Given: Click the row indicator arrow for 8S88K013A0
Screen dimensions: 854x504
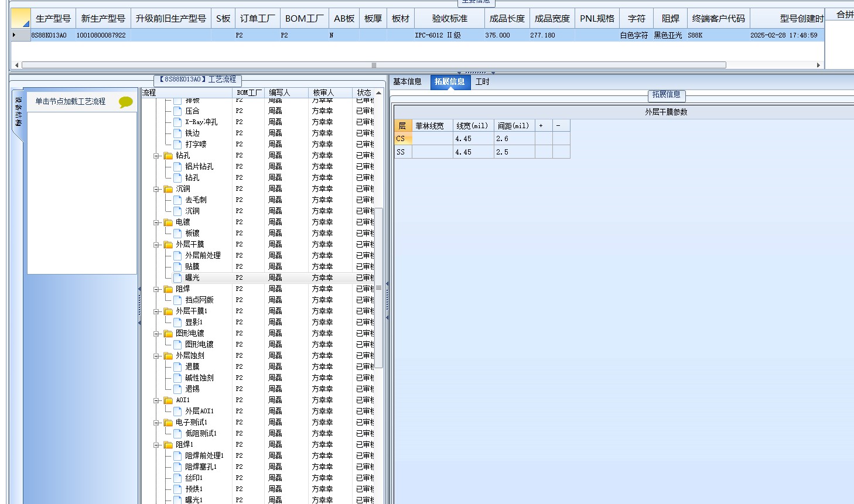Looking at the screenshot, I should point(14,35).
